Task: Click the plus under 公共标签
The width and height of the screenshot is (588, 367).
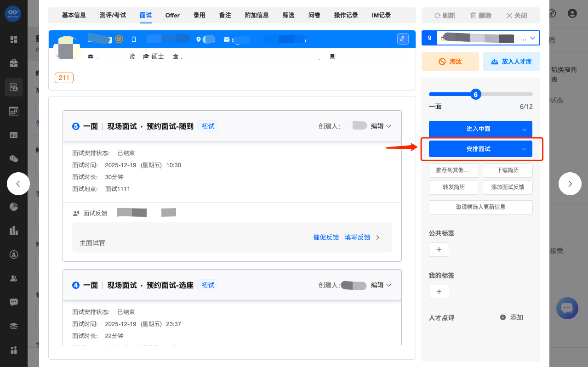Action: coord(439,249)
